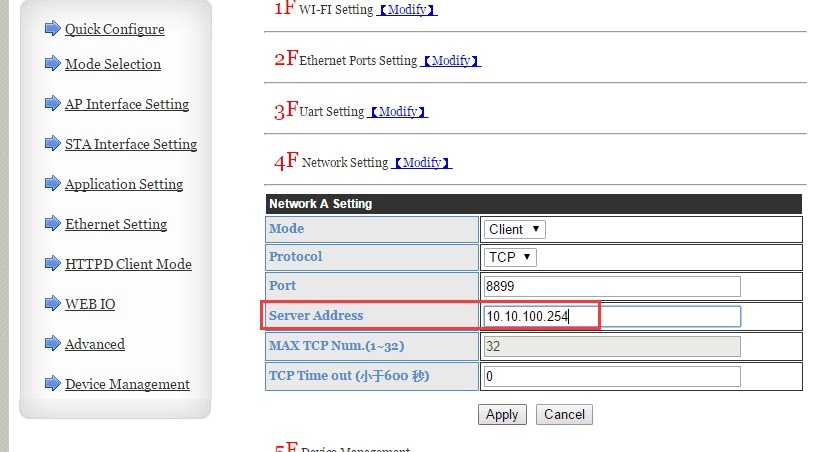Click the 3F Uart Setting heading
Viewport: 825px width, 452px height.
click(319, 111)
